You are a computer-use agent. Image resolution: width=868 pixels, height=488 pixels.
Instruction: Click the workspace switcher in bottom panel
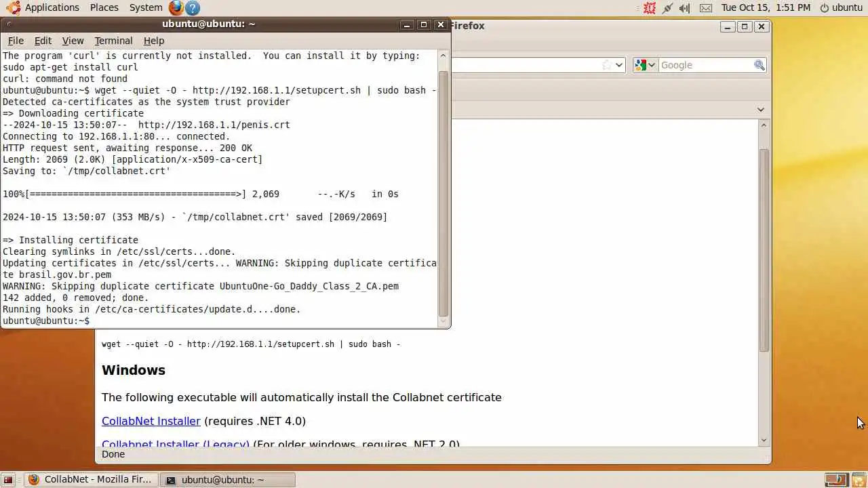click(837, 480)
